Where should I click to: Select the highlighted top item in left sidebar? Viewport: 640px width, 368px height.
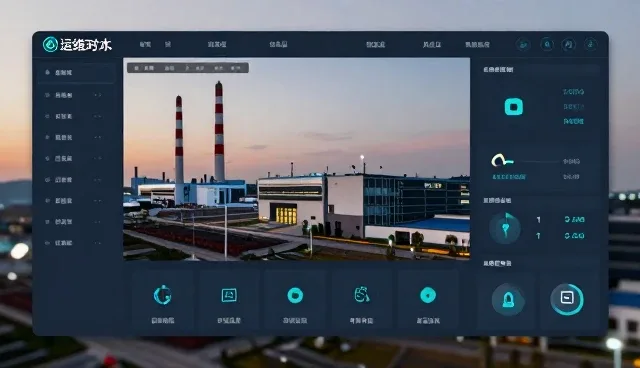coord(76,73)
